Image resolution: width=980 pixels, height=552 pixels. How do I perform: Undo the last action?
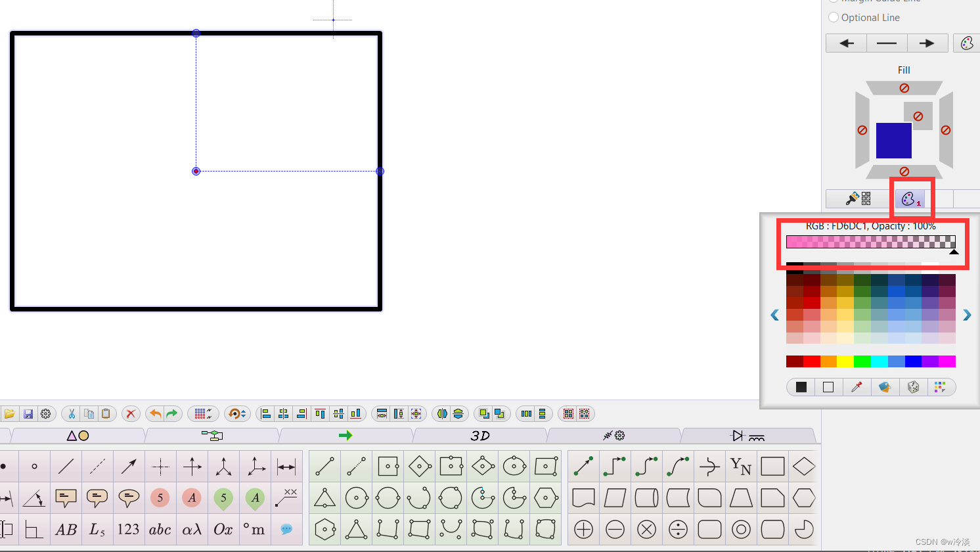coord(156,414)
